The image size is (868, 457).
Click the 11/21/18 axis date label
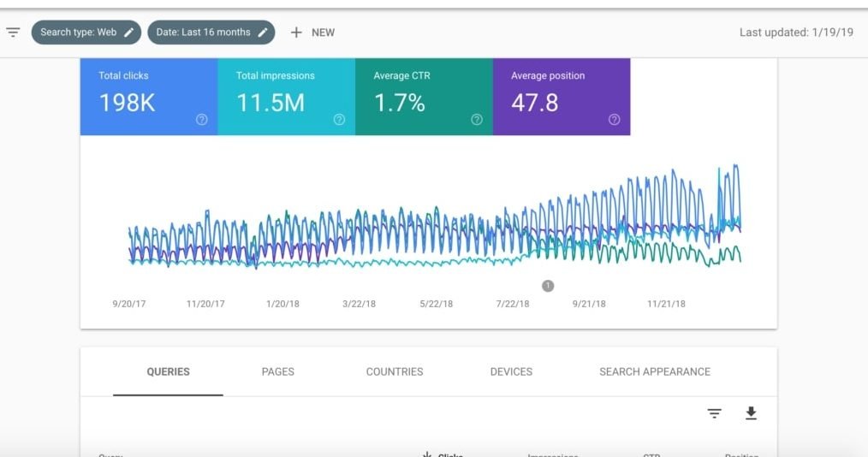click(x=667, y=304)
